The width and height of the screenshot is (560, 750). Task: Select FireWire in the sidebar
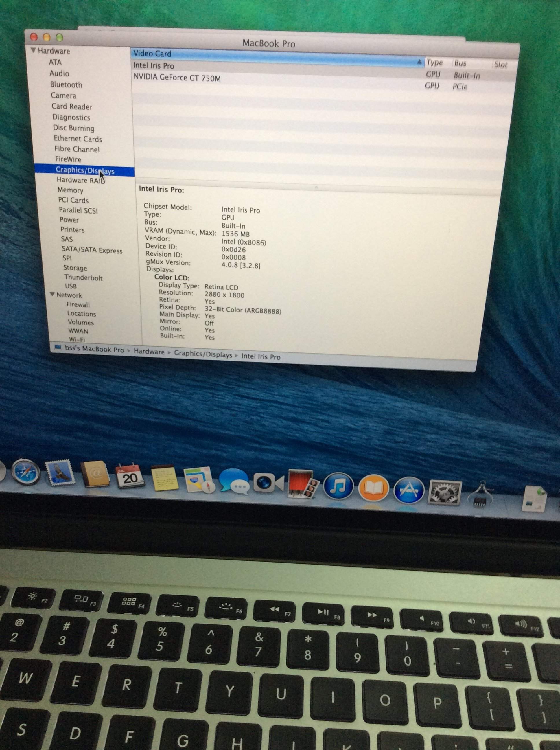tap(68, 159)
